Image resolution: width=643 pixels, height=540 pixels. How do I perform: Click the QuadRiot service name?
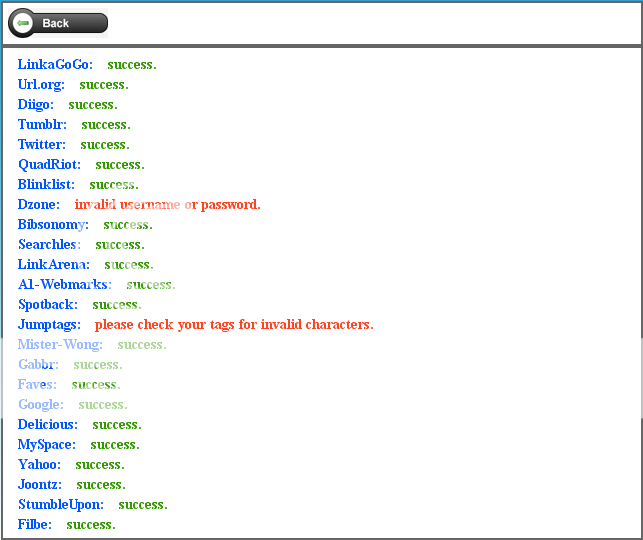click(49, 164)
